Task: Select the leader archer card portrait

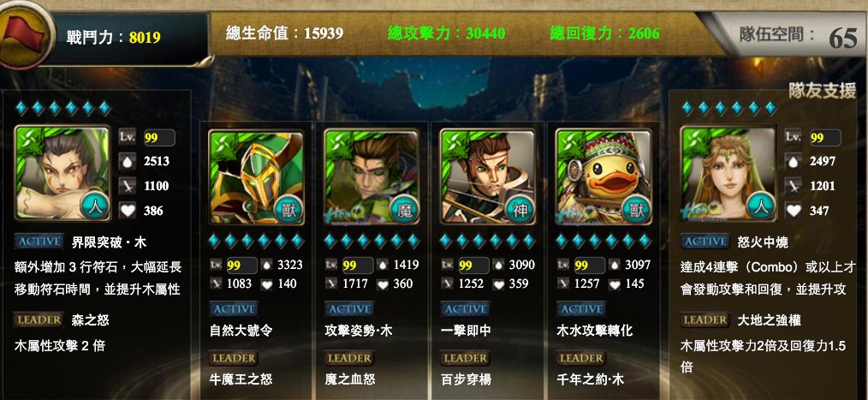Action: 62,172
